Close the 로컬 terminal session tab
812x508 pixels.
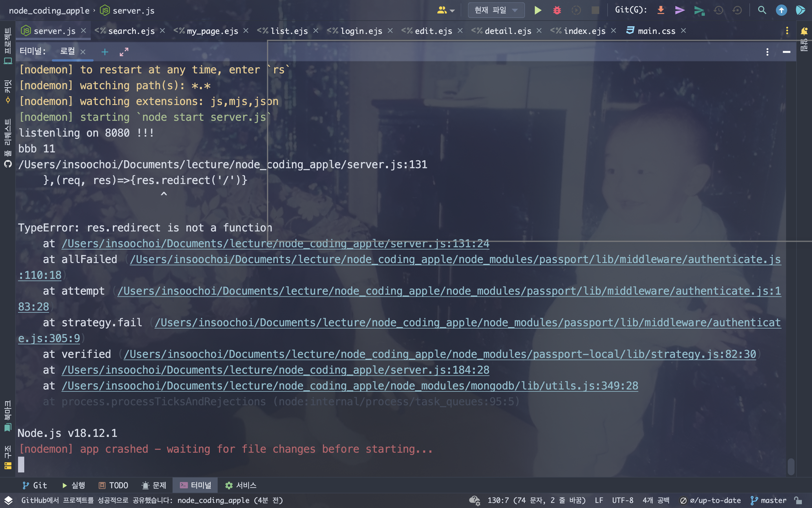pos(83,52)
